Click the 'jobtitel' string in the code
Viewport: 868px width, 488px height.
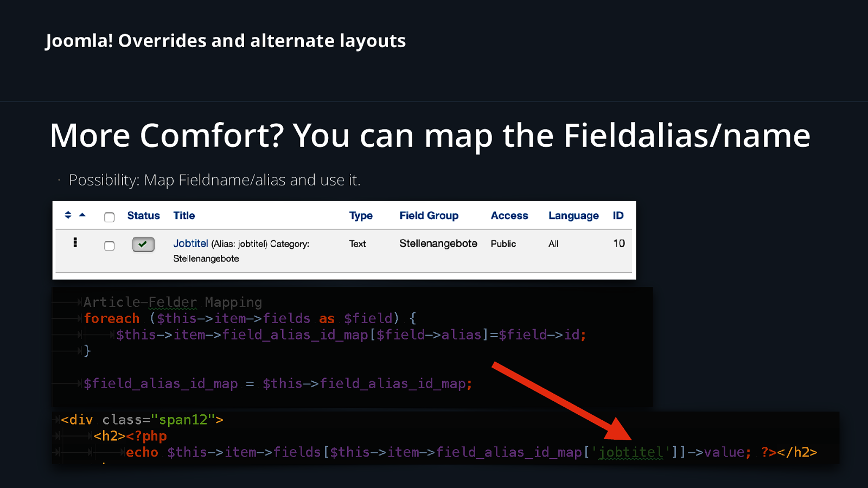(x=631, y=452)
